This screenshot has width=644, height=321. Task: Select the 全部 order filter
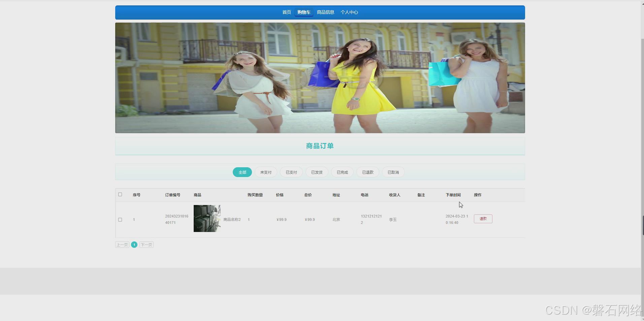click(242, 172)
